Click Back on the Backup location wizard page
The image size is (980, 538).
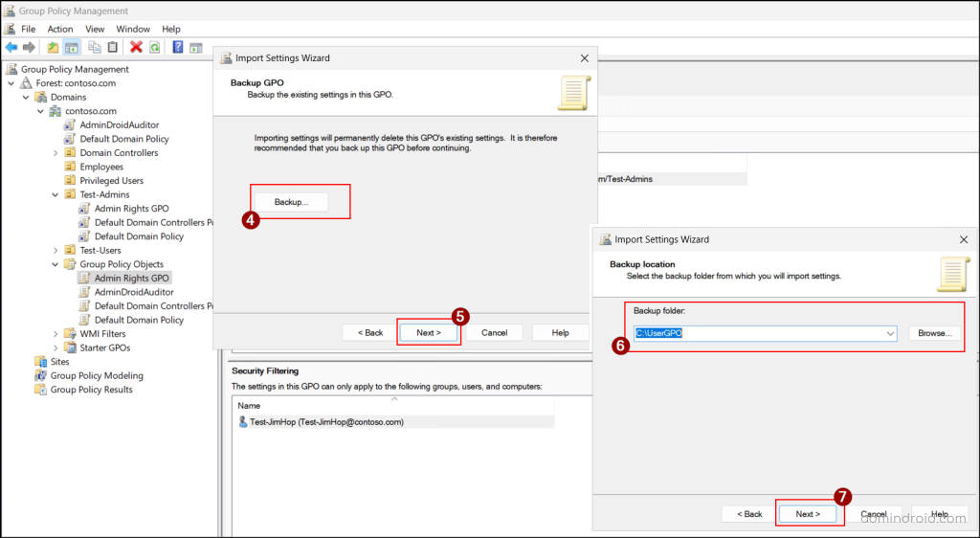tap(748, 514)
